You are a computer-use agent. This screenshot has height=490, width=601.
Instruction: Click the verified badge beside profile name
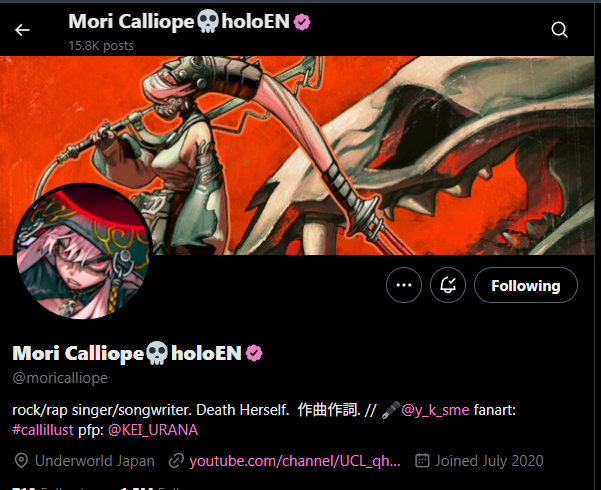254,353
